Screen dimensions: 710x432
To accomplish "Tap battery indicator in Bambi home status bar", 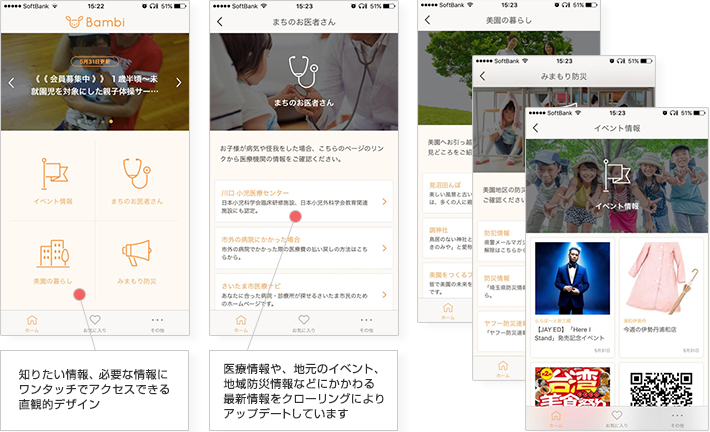I will tap(180, 6).
